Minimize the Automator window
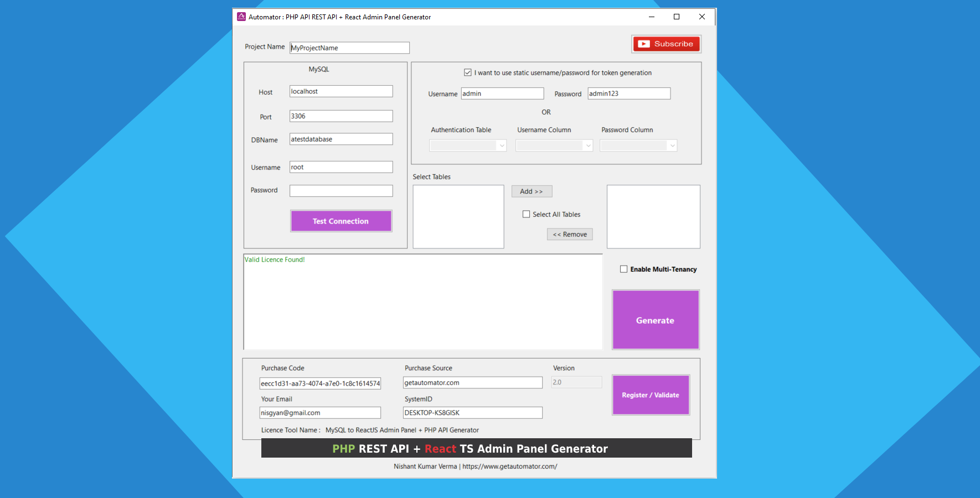 652,17
